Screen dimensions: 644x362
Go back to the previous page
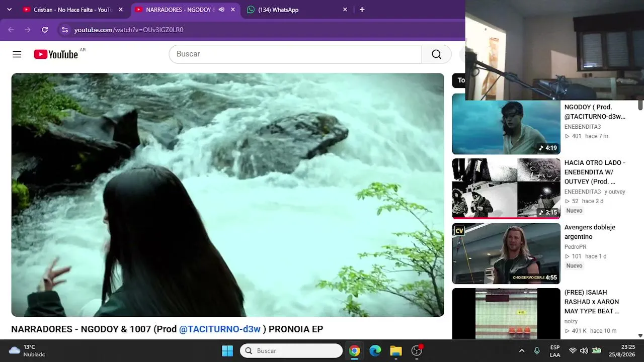pos(11,30)
